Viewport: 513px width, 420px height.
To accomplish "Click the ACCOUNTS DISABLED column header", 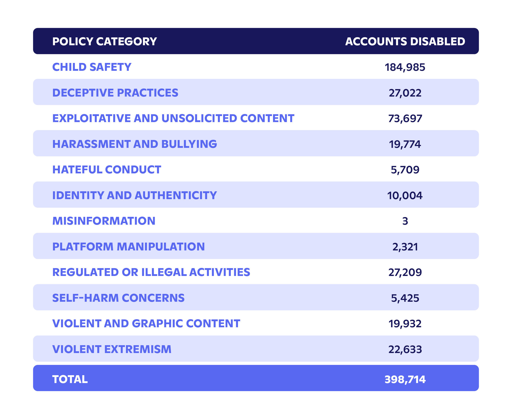I will coord(405,41).
